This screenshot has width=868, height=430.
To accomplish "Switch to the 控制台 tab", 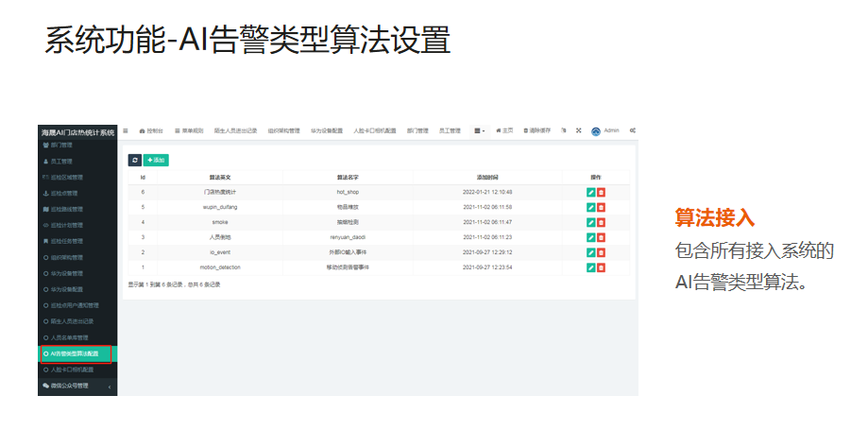I will (x=151, y=130).
